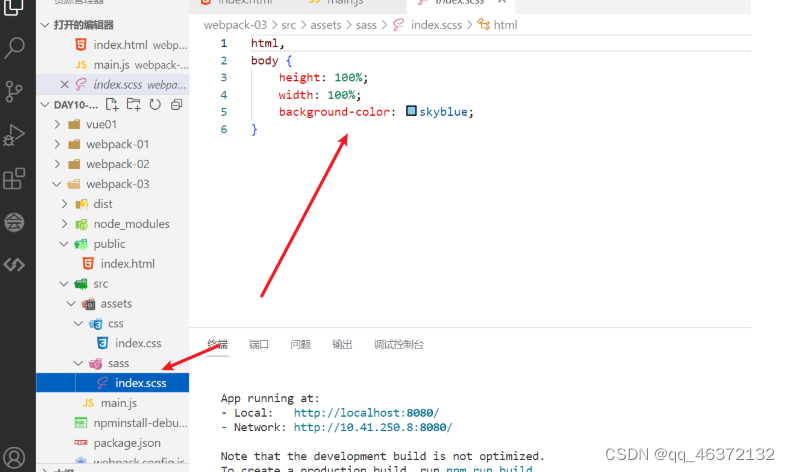Collapse the public folder
Viewport: 790px width, 472px height.
point(64,244)
